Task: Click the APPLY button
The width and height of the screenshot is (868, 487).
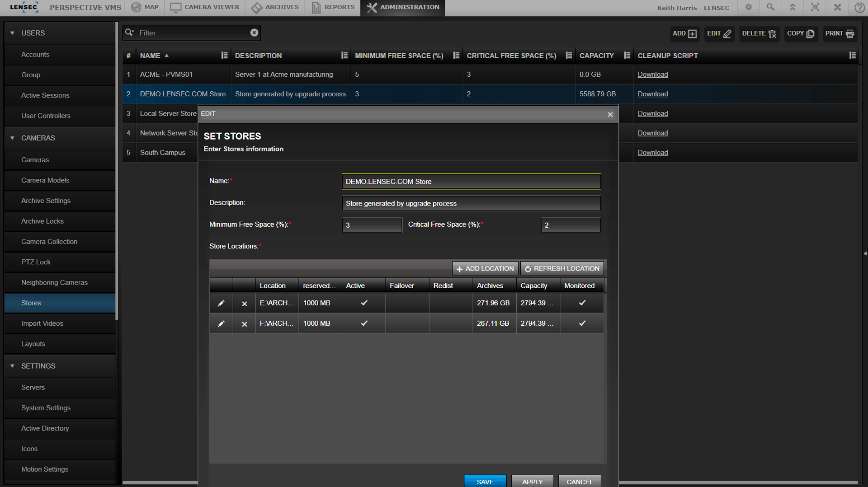Action: [x=533, y=482]
